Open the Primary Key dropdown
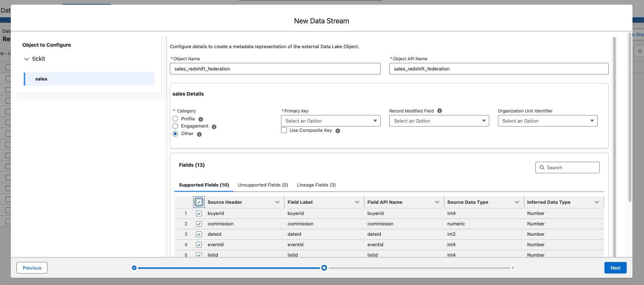Image resolution: width=644 pixels, height=285 pixels. [331, 121]
